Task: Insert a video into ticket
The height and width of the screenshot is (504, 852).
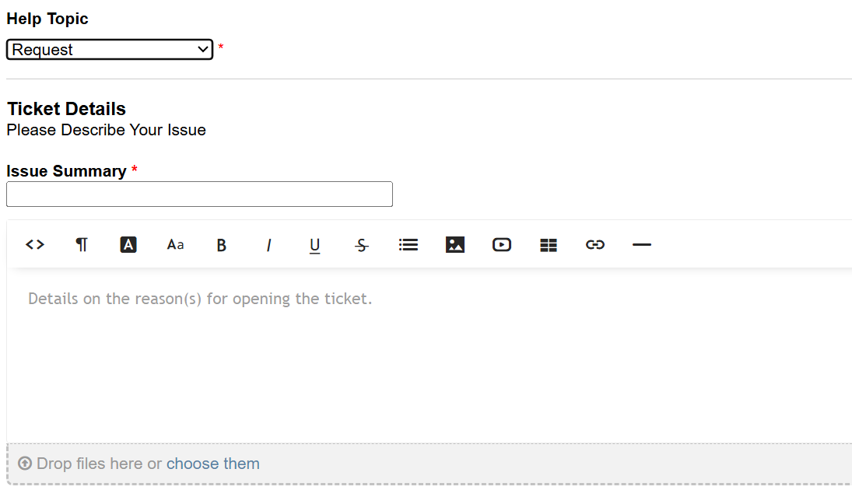Action: [x=502, y=245]
